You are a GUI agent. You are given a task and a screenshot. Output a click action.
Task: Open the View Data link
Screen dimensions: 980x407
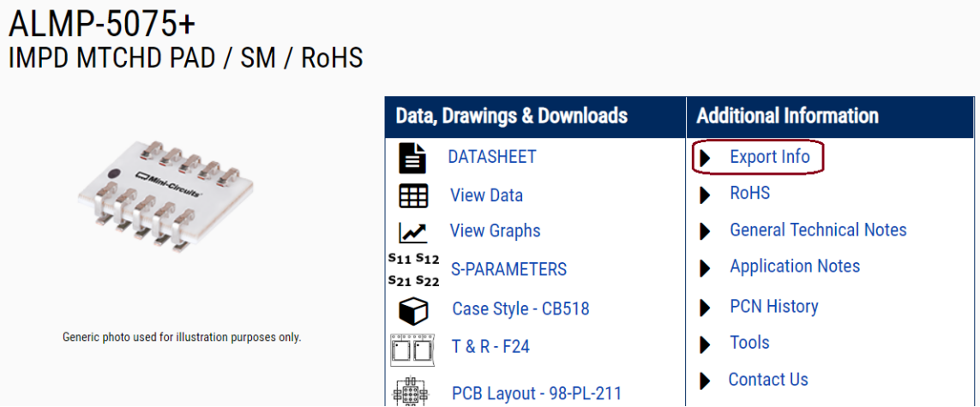click(486, 195)
